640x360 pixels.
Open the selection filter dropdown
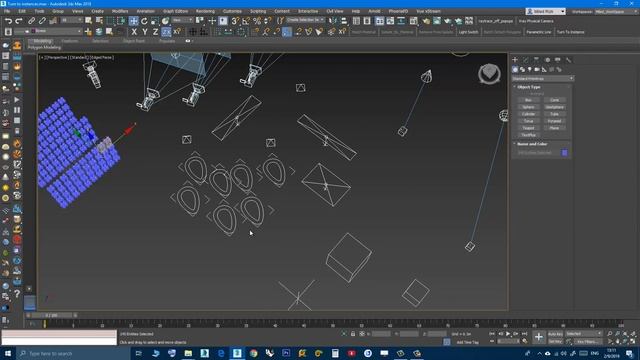(71, 20)
